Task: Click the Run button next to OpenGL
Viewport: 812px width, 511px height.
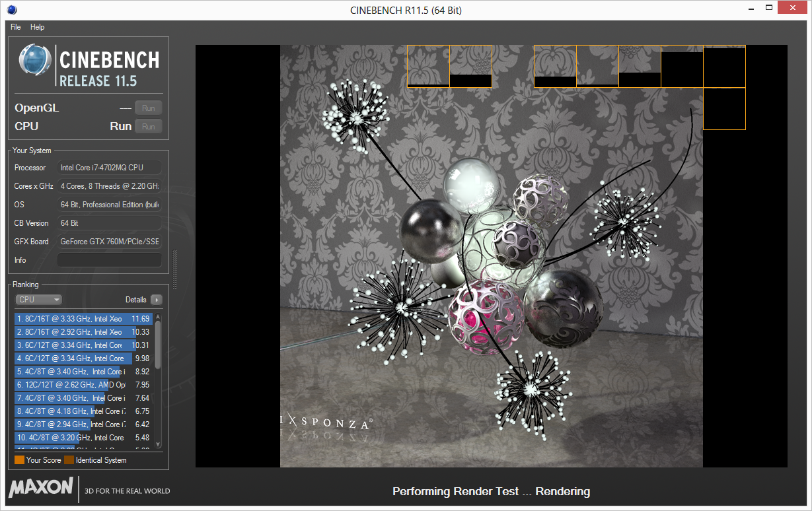Action: tap(149, 108)
